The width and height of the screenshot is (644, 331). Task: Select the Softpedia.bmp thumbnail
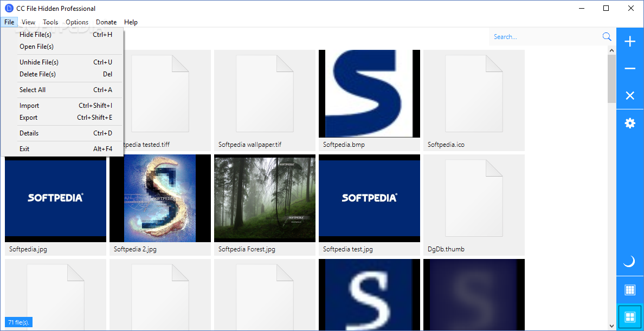(369, 94)
